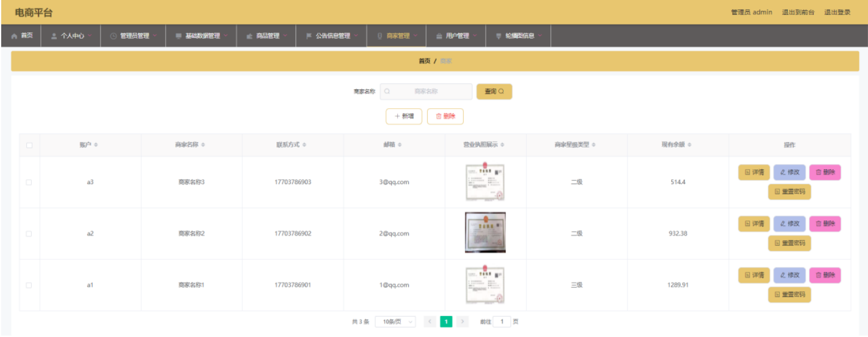Click the 管理员 admin label

pos(751,12)
